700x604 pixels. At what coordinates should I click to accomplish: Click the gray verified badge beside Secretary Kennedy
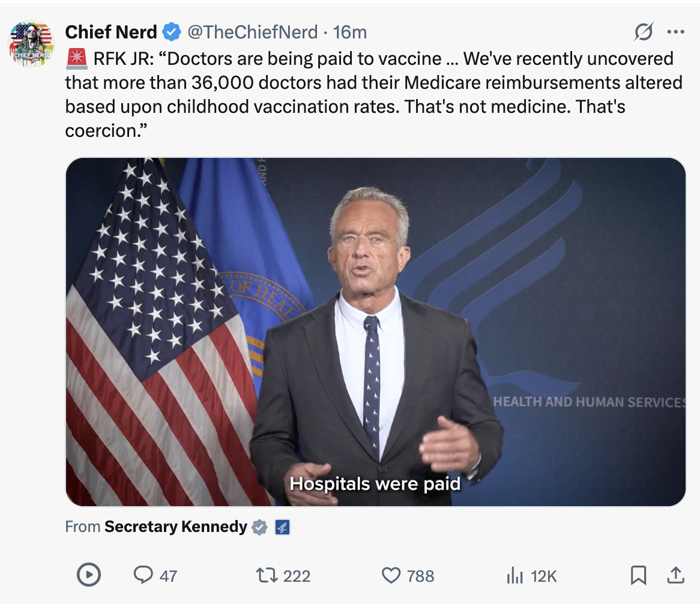259,527
